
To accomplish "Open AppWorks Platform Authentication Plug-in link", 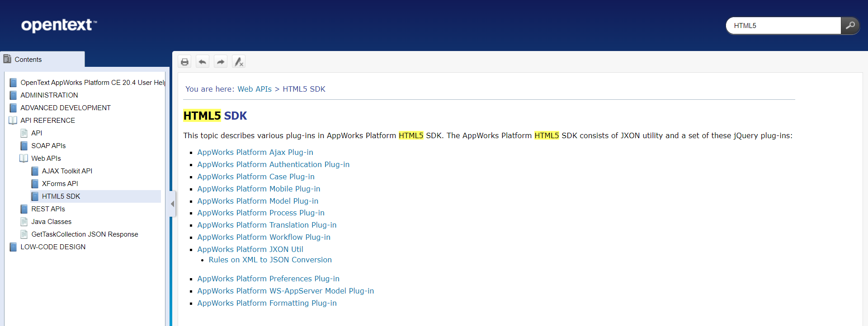I will (x=274, y=165).
